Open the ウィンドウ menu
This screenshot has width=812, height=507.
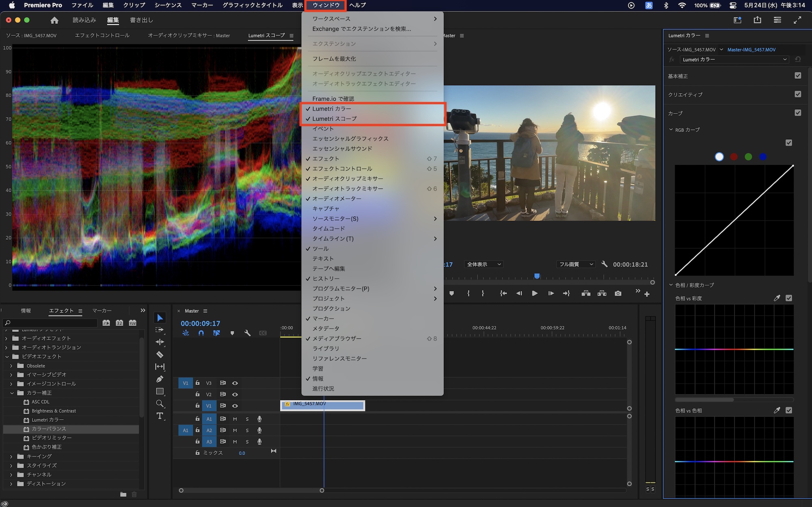(x=324, y=5)
